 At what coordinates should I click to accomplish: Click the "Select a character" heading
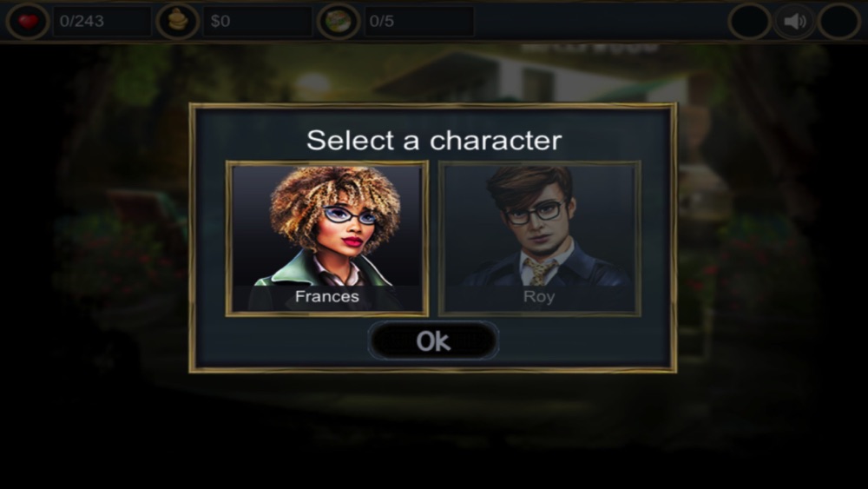click(x=434, y=140)
